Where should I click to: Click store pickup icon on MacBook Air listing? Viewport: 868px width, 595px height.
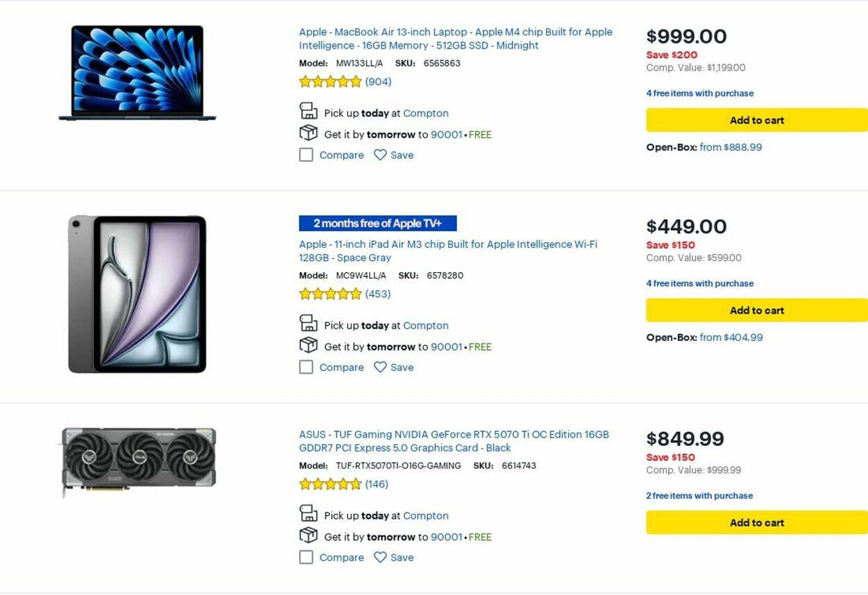tap(308, 111)
